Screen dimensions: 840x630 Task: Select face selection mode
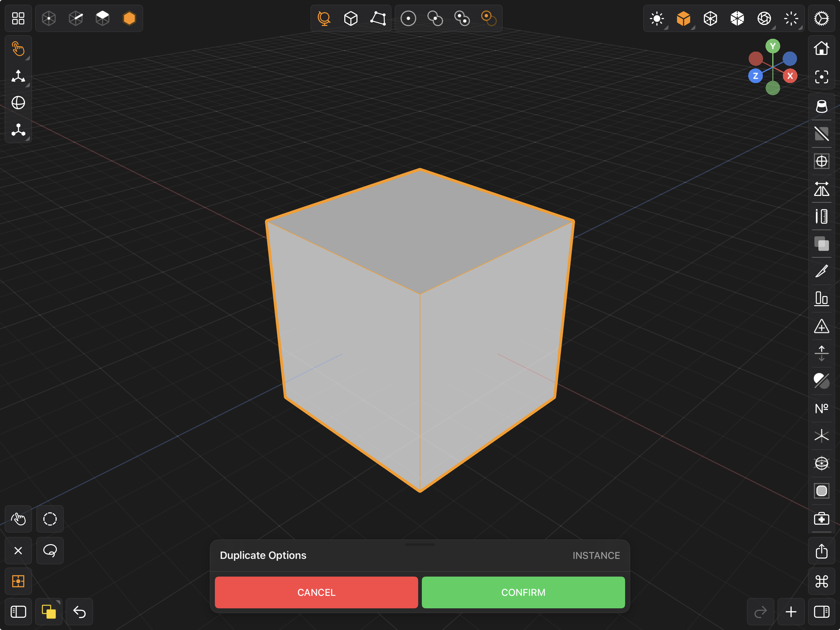[103, 18]
